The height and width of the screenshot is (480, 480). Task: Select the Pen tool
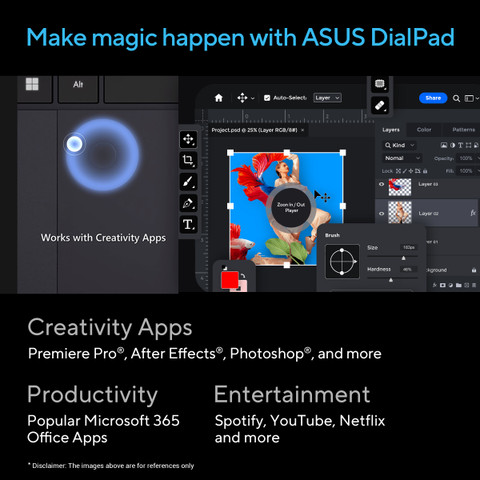pos(188,203)
